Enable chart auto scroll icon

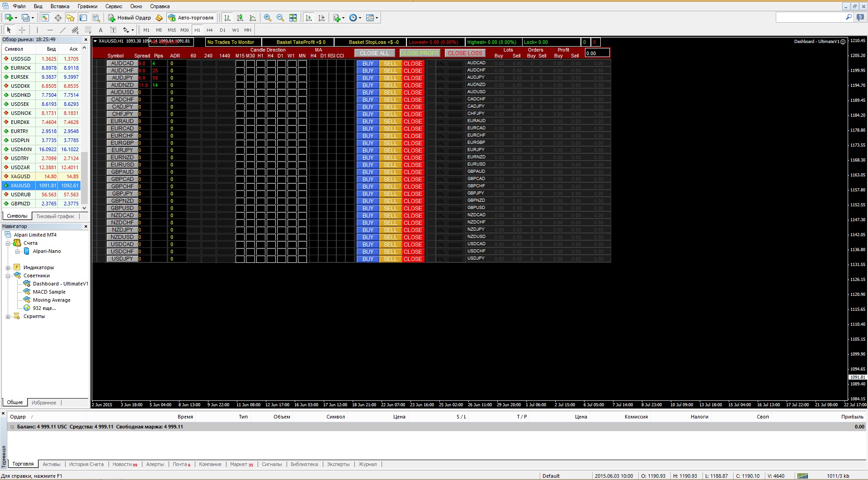point(309,18)
